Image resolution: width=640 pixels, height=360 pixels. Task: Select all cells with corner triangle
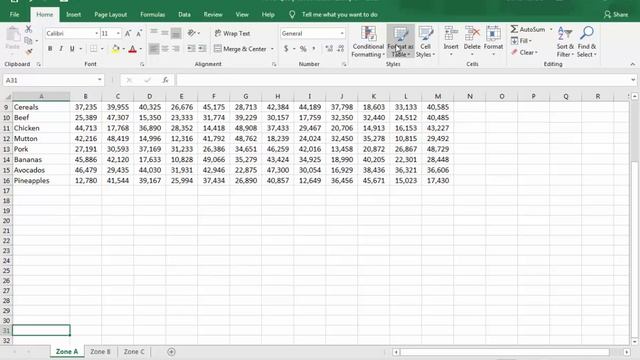pyautogui.click(x=7, y=97)
